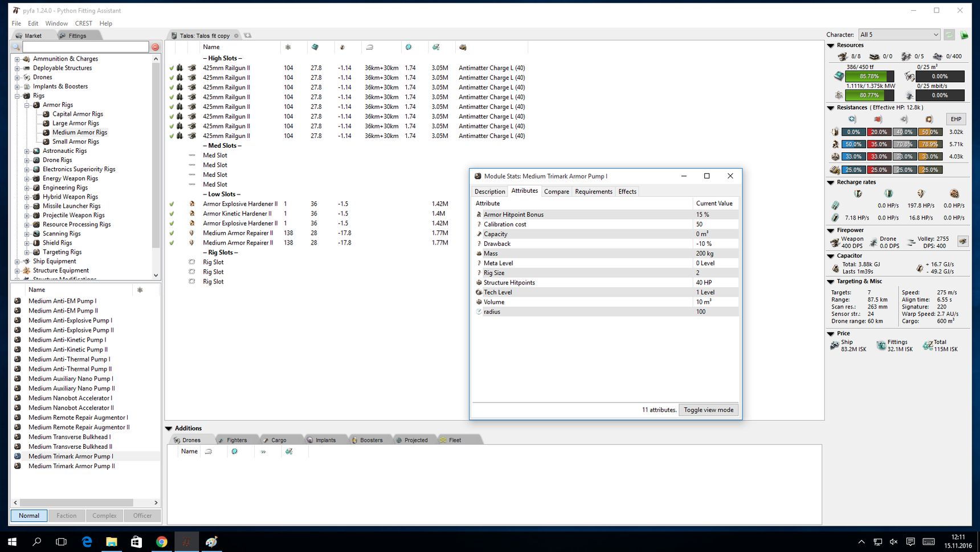
Task: Toggle state of last 425mm Railgun II
Action: pos(171,136)
